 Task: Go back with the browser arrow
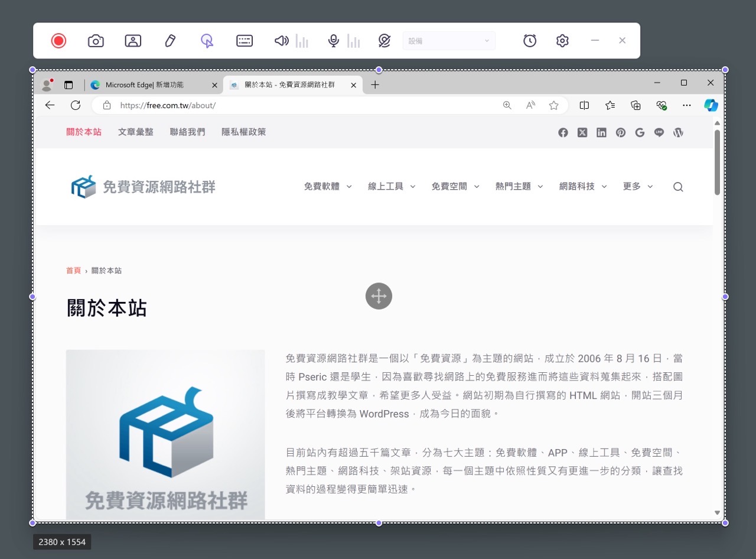tap(50, 105)
